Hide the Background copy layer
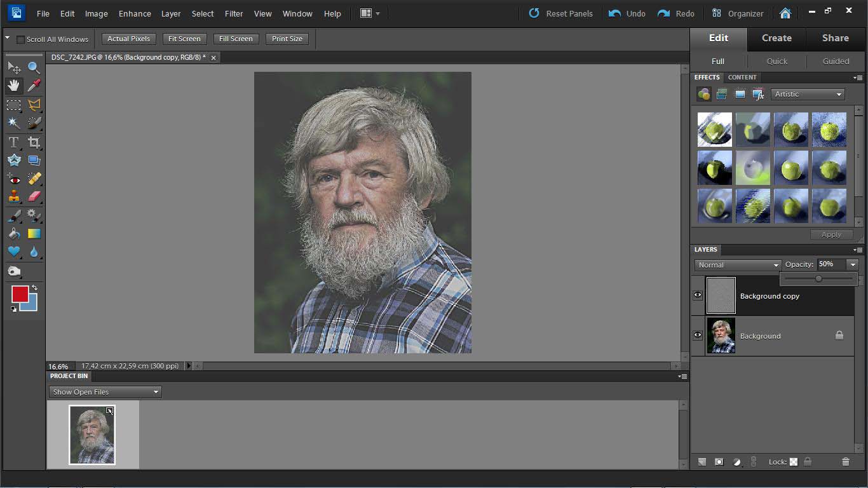This screenshot has height=488, width=868. tap(698, 295)
